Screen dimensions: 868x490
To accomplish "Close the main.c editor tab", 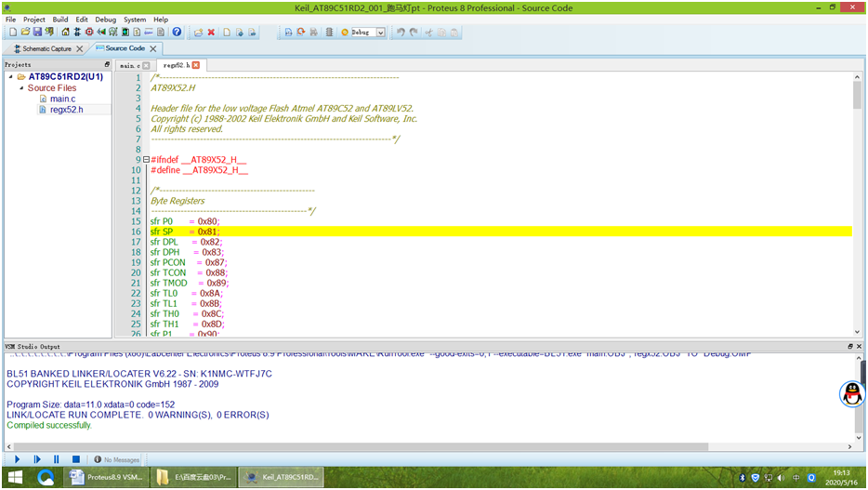I will 146,65.
